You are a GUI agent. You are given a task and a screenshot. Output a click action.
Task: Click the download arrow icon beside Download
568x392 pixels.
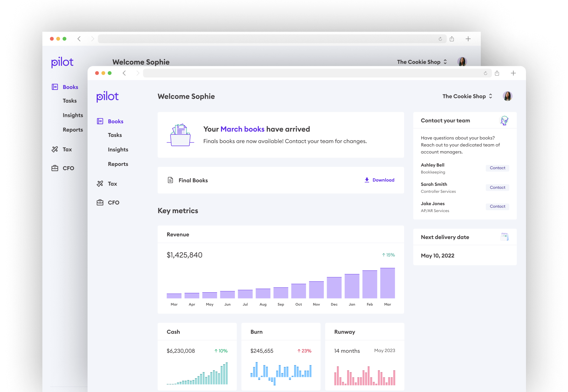pyautogui.click(x=367, y=180)
